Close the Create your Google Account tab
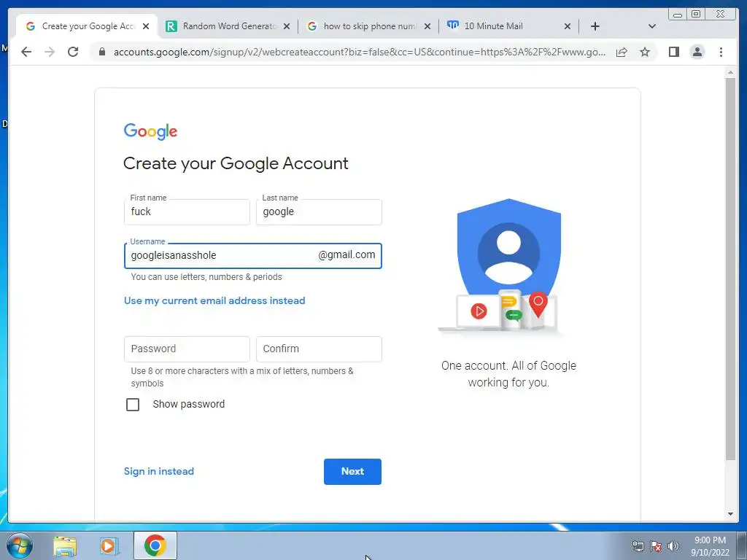Screen dimensions: 747x560 coord(146,26)
